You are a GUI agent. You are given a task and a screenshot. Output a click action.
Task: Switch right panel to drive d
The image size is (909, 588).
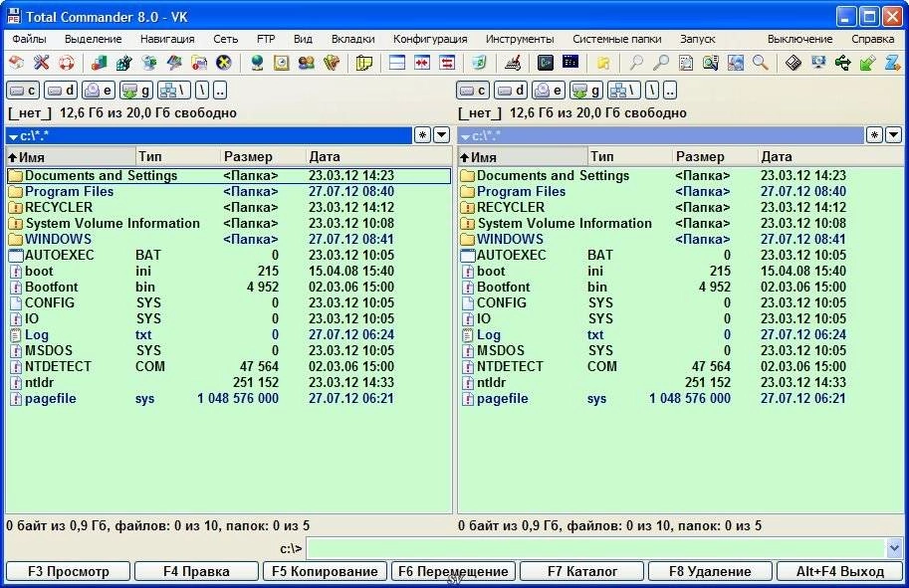[x=511, y=91]
